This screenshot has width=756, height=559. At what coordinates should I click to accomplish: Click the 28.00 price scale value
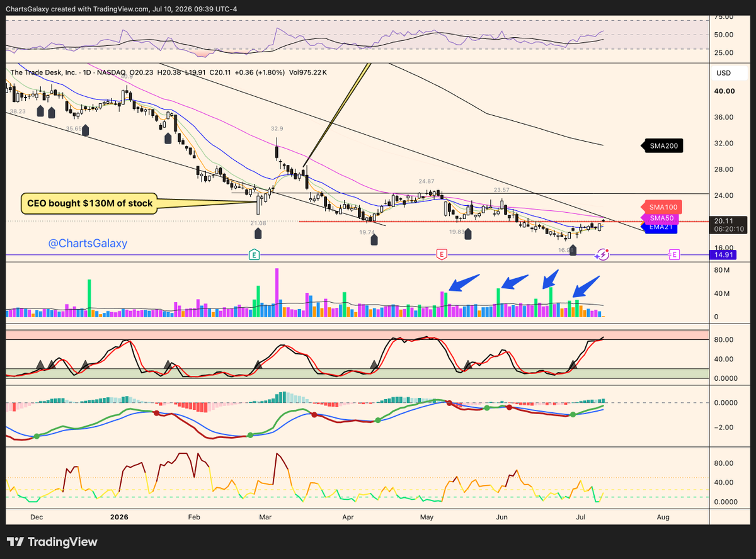click(x=725, y=169)
